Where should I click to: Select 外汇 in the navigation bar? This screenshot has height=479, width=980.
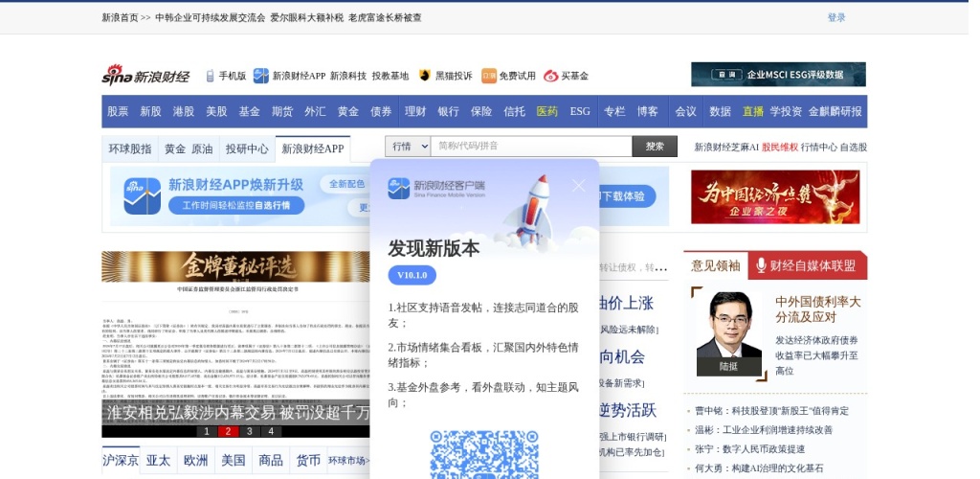click(x=315, y=111)
